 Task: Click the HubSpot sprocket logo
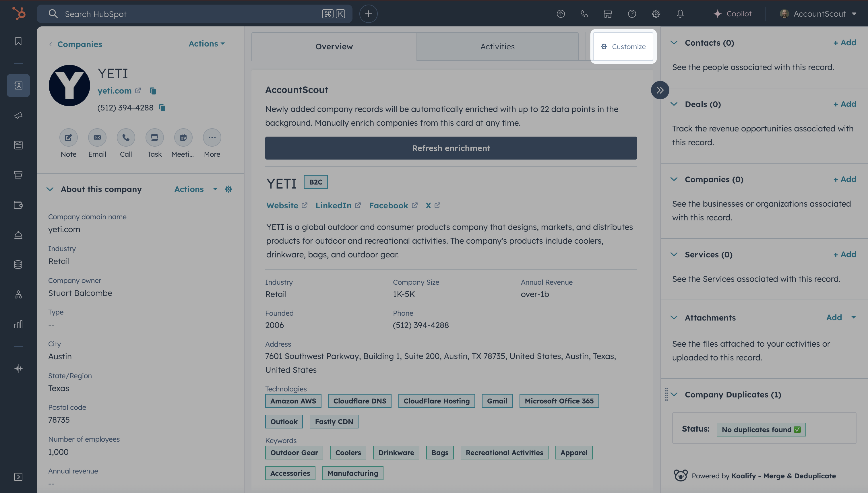(x=19, y=14)
